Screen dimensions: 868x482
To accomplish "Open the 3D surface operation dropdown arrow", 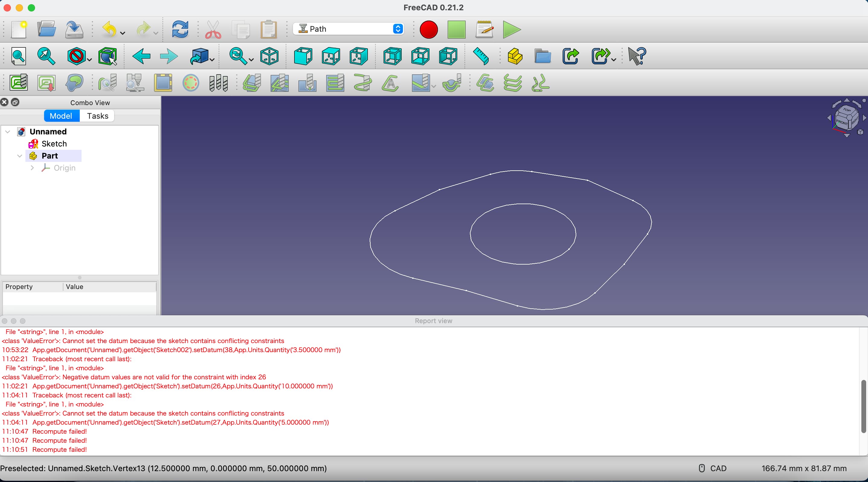I will [434, 87].
